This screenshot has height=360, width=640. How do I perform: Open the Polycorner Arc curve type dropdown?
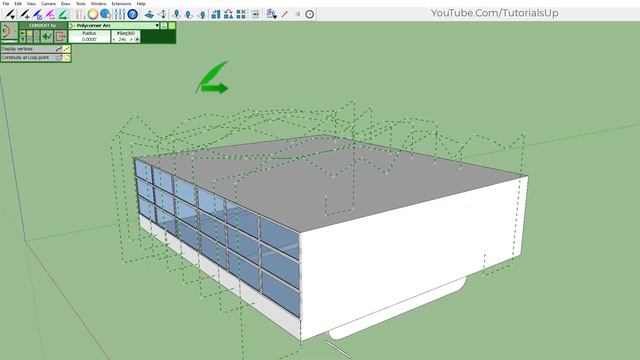[114, 25]
